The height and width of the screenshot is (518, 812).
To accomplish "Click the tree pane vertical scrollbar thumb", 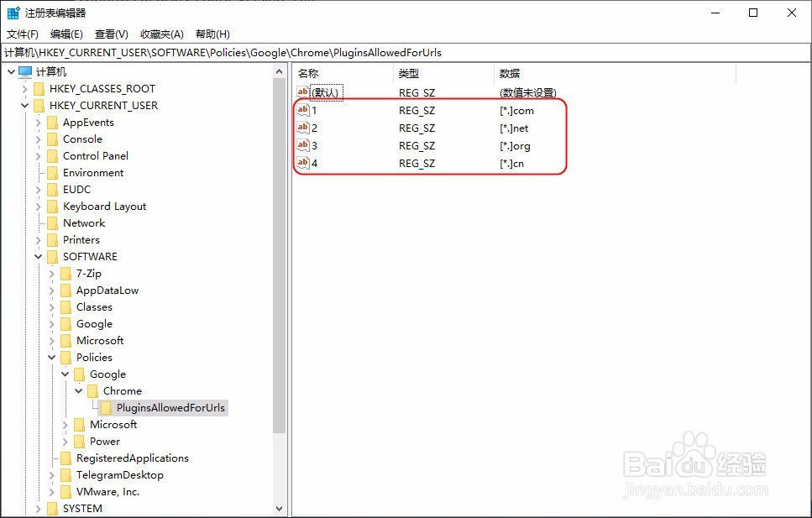I will pyautogui.click(x=279, y=256).
